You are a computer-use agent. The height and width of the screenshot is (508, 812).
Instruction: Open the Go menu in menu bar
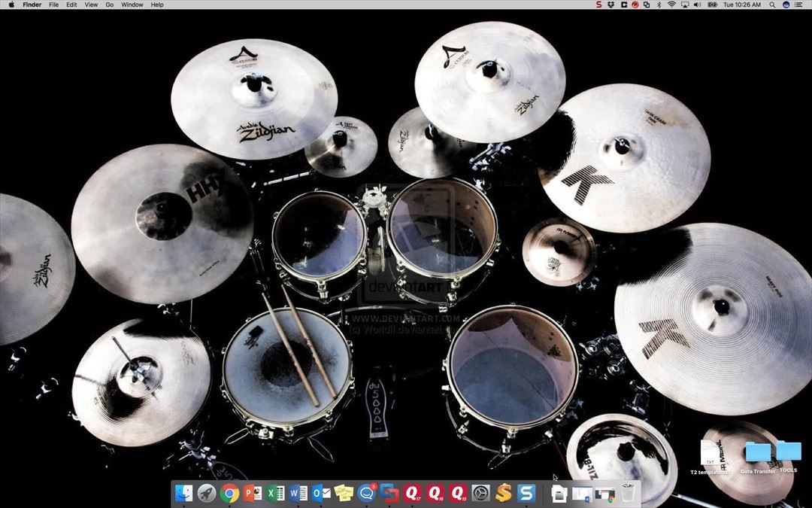[109, 5]
